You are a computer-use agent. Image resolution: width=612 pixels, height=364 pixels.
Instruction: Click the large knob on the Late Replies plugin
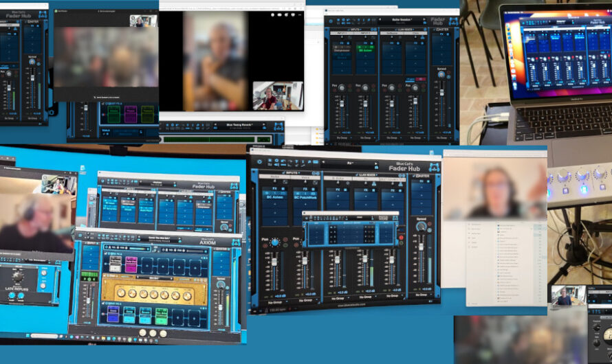click(x=18, y=277)
